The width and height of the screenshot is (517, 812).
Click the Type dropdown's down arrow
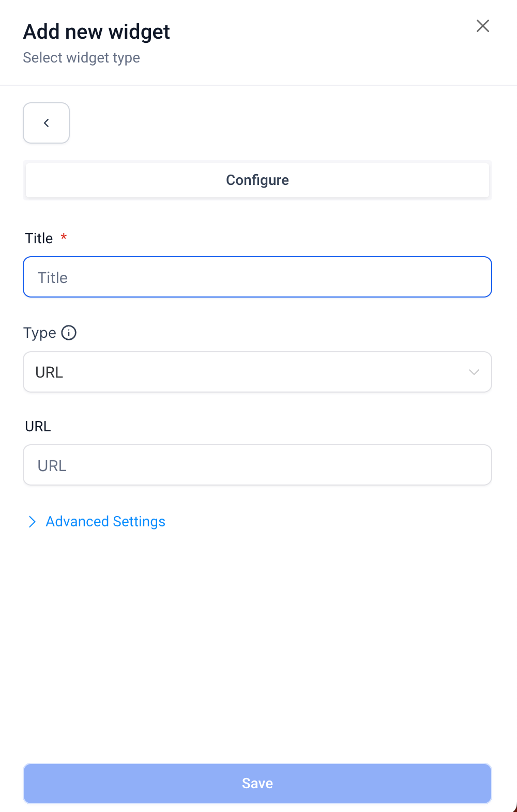(474, 372)
